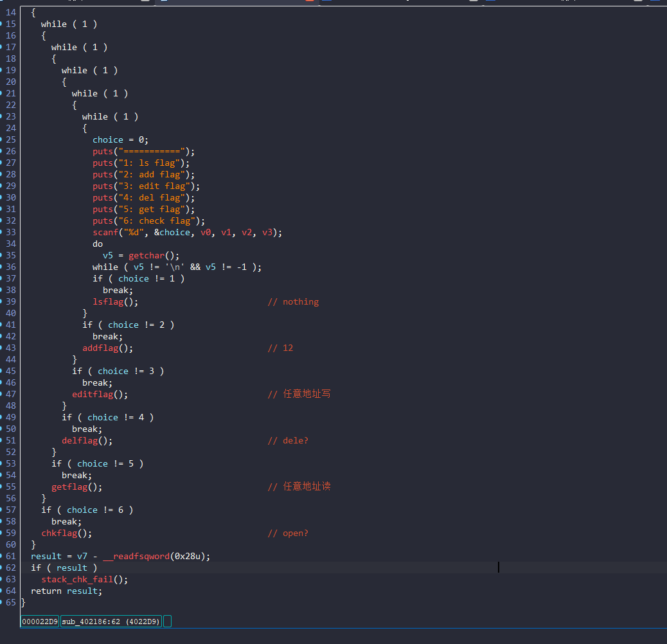Click the lsflag() function call
The height and width of the screenshot is (644, 667).
(x=115, y=301)
